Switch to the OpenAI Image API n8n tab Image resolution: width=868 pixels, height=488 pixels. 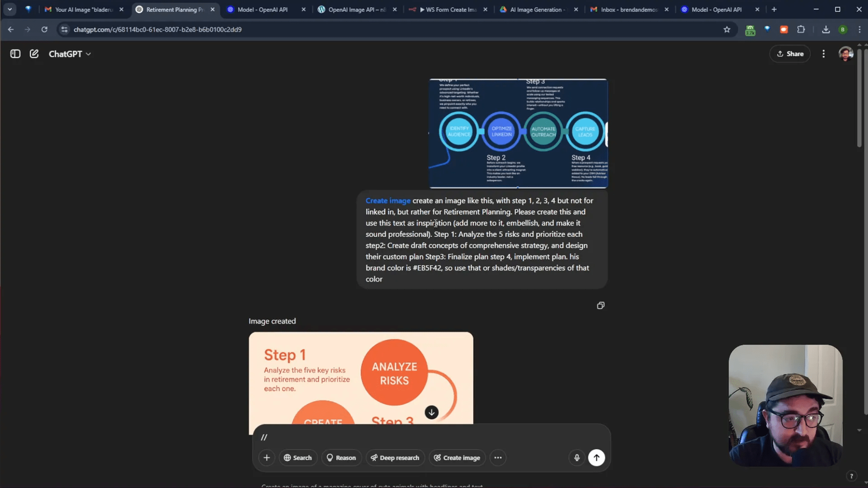click(357, 9)
